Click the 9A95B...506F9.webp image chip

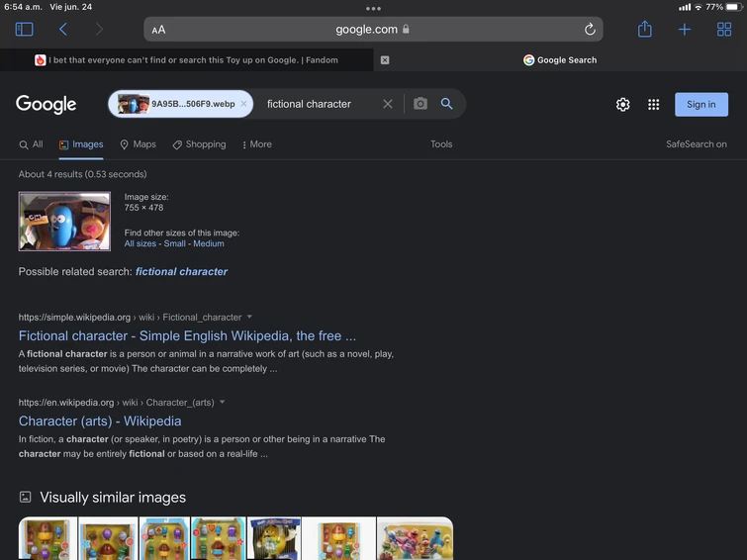(x=180, y=104)
